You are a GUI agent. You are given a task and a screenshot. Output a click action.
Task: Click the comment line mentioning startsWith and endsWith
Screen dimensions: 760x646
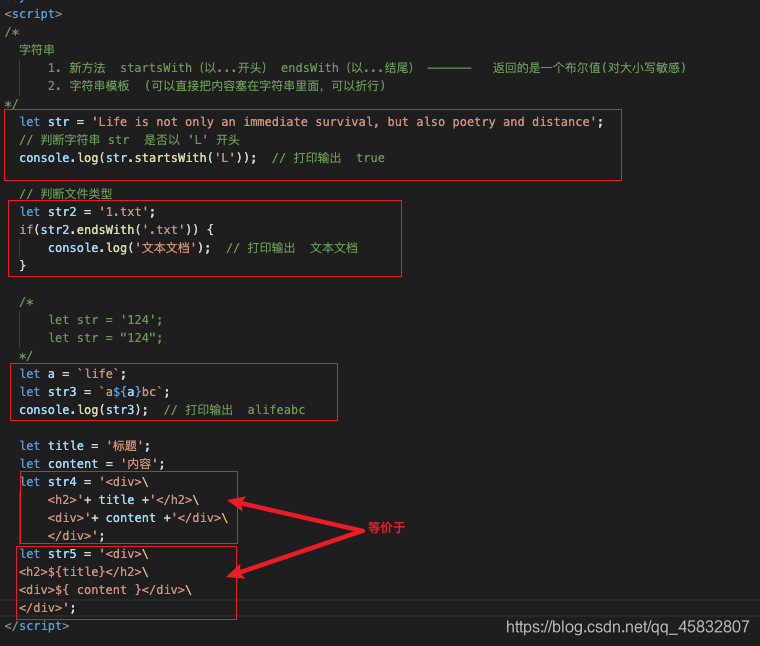366,68
